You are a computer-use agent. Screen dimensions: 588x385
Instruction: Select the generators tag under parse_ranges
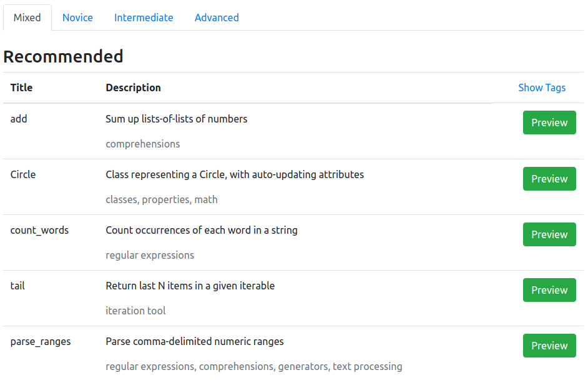coord(303,366)
